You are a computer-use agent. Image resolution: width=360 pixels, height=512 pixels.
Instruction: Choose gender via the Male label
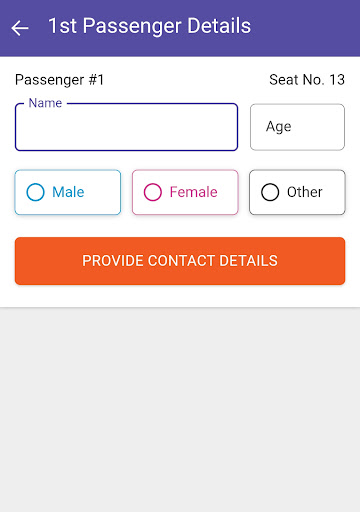click(68, 192)
